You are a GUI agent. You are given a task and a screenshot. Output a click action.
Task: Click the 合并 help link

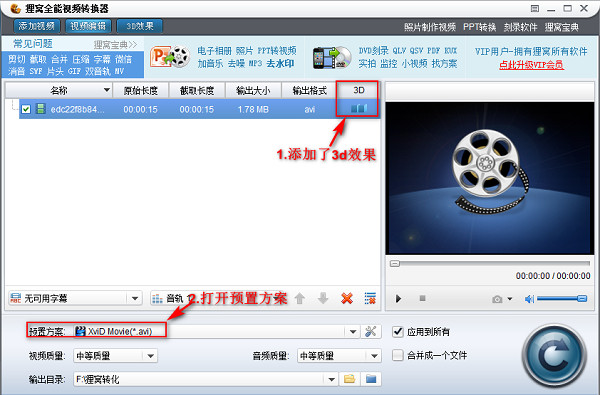(59, 59)
